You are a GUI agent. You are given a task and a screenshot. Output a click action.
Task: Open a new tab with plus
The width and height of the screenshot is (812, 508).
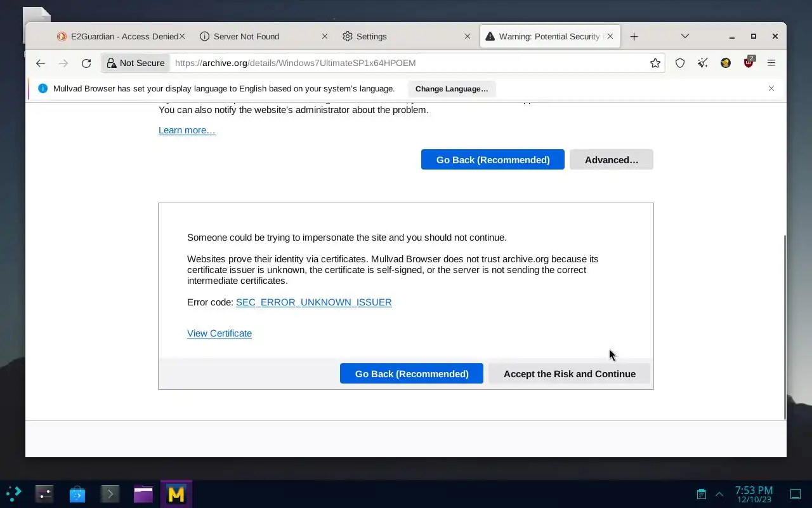(634, 36)
